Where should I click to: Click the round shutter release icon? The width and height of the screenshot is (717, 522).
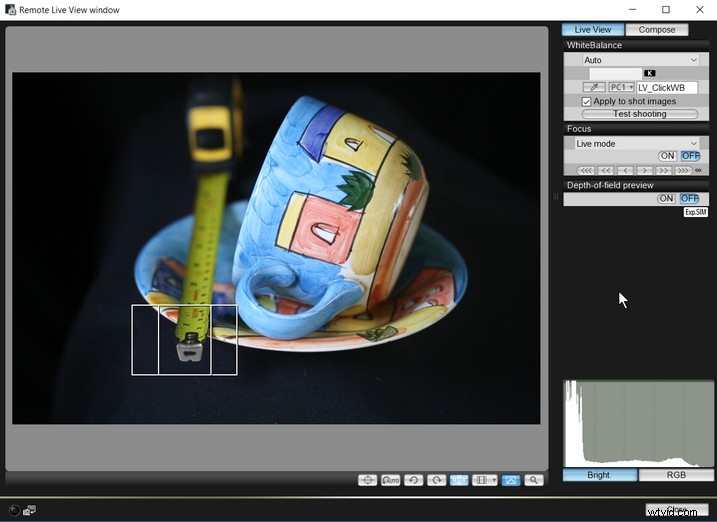coord(14,510)
